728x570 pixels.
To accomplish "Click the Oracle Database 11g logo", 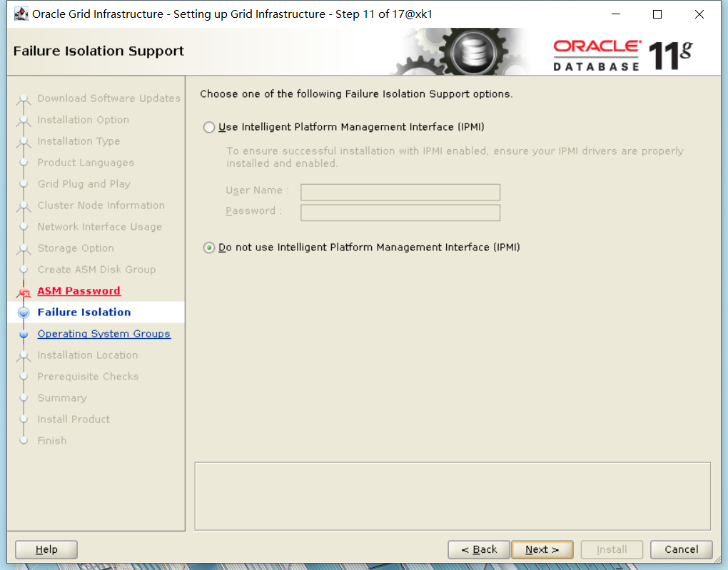I will pos(622,56).
